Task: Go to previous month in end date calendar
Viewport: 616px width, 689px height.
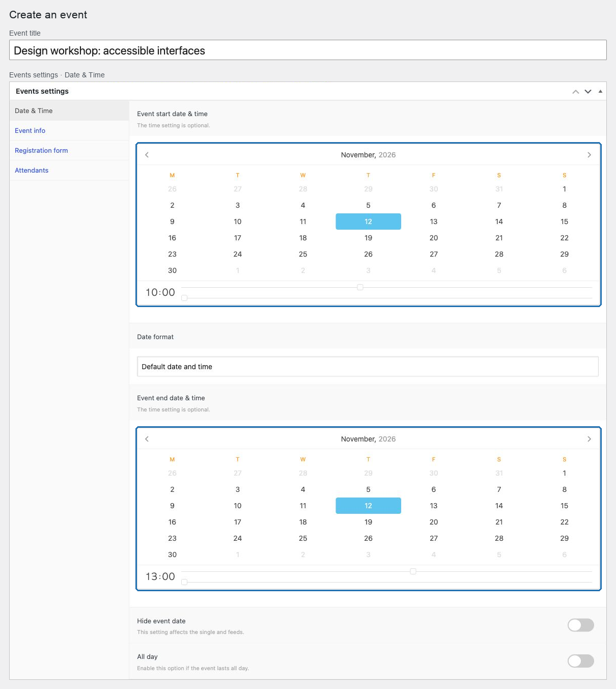Action: click(x=147, y=439)
